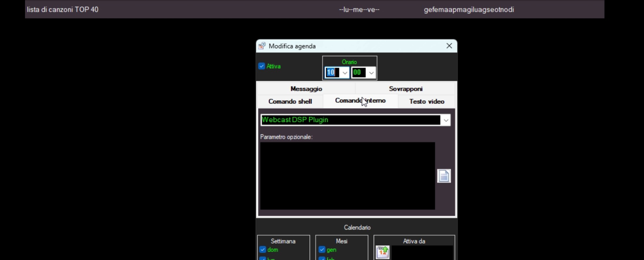Open the Attiva da calendar picker icon
This screenshot has height=260, width=644.
(382, 253)
